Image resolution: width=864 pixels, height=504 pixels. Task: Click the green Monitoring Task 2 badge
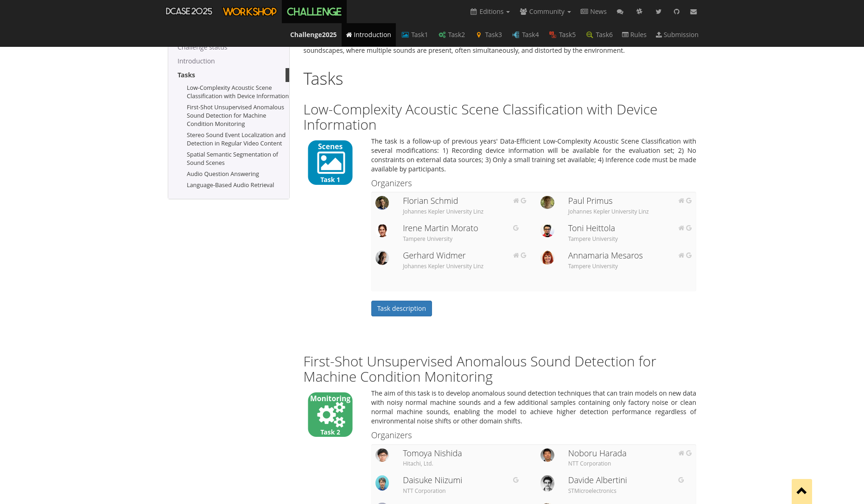(x=330, y=415)
